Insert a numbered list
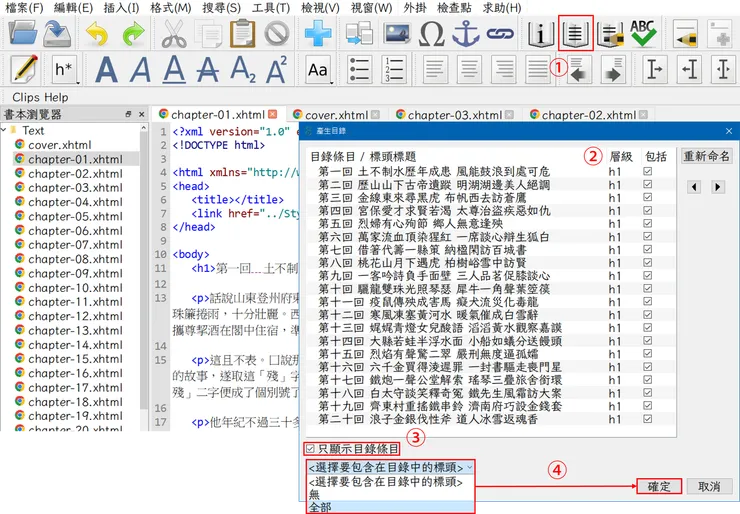This screenshot has height=514, width=740. [394, 70]
